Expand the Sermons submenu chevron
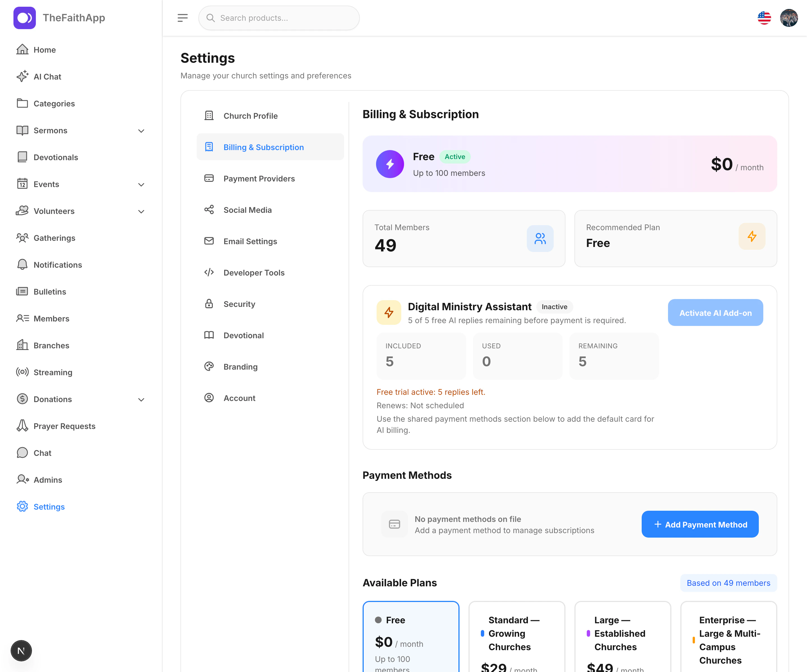Screen dimensions: 807x672 click(142, 130)
